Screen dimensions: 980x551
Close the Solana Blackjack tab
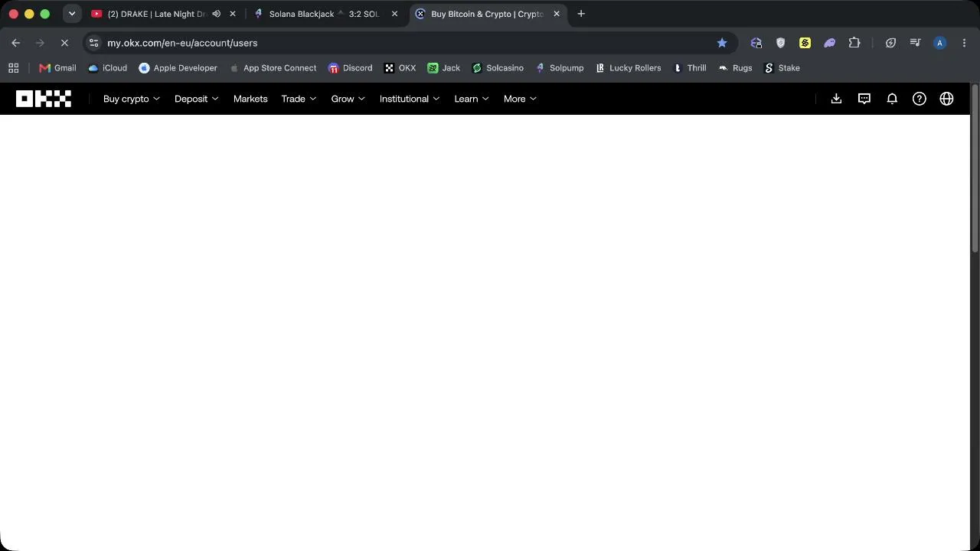pyautogui.click(x=394, y=14)
